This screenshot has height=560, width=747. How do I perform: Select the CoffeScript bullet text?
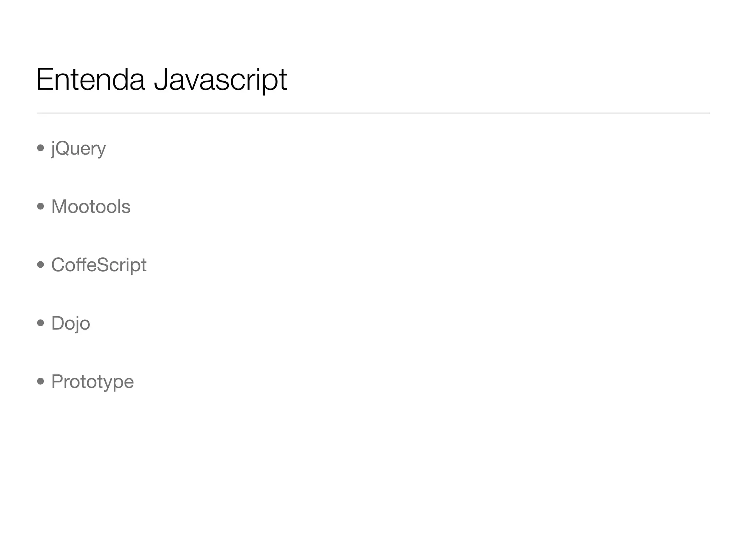[98, 265]
